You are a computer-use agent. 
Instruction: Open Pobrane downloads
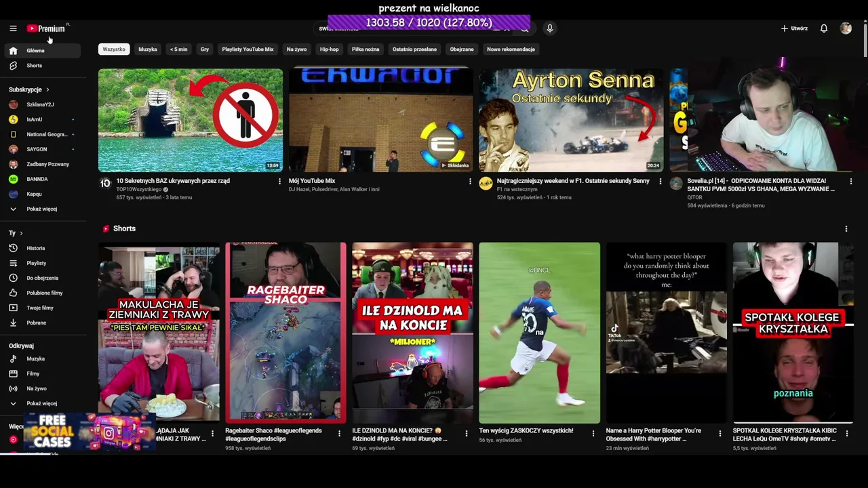pos(43,323)
